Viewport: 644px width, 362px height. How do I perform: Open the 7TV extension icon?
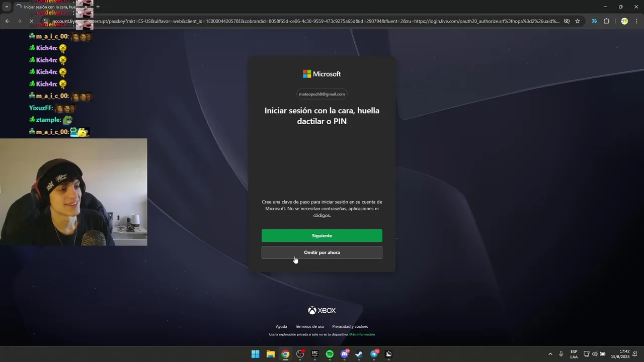pos(594,21)
